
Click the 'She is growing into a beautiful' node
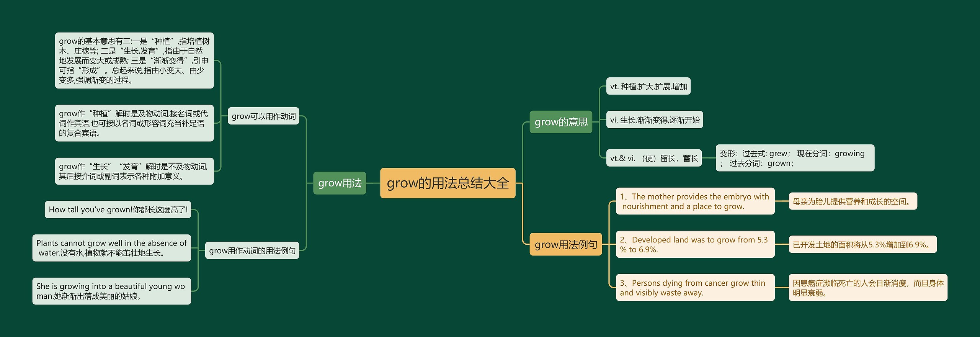[x=111, y=291]
